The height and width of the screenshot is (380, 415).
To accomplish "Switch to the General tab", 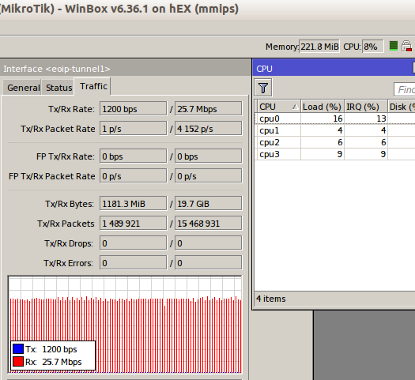I will [22, 88].
